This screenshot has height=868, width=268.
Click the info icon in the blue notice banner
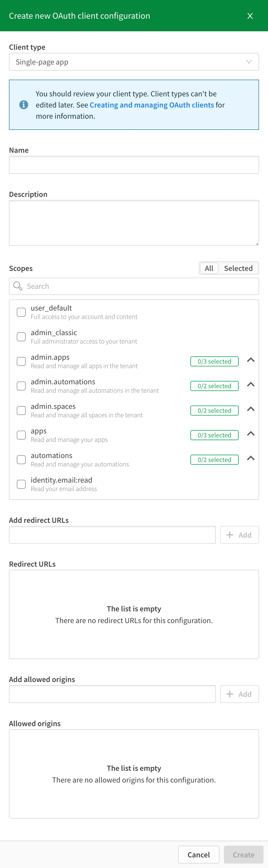tap(23, 105)
